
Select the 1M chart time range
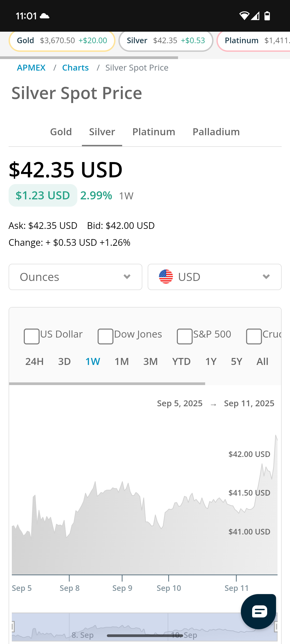[x=122, y=361]
